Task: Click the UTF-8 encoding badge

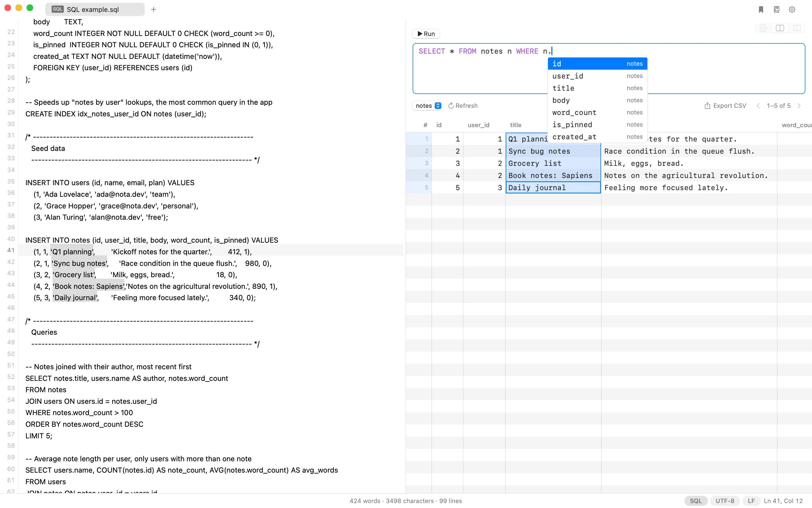Action: [x=725, y=501]
